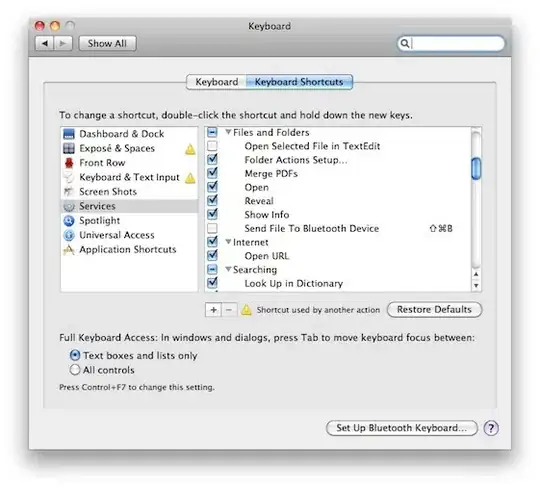Uncheck Folder Actions Setup checkbox
Screen dimensions: 540x489
click(x=212, y=159)
